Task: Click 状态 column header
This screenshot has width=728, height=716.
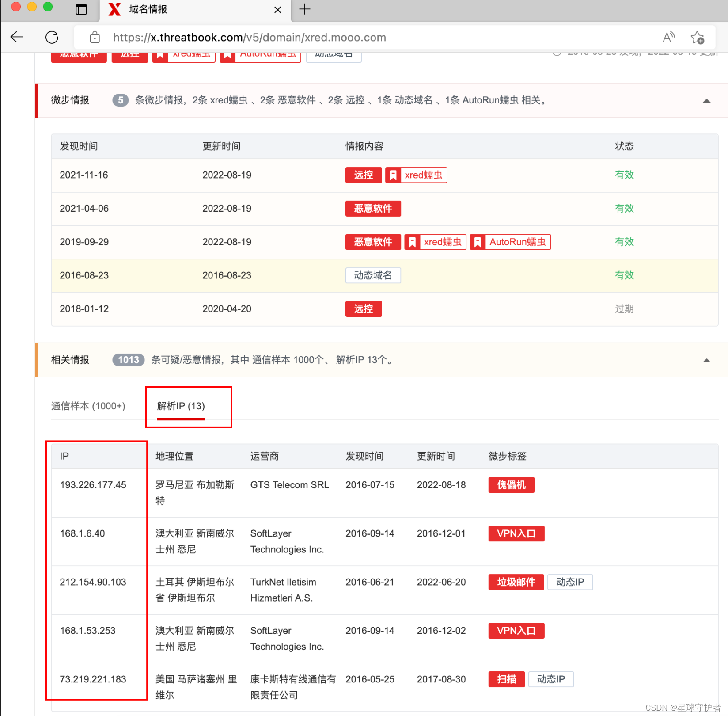Action: pos(624,146)
